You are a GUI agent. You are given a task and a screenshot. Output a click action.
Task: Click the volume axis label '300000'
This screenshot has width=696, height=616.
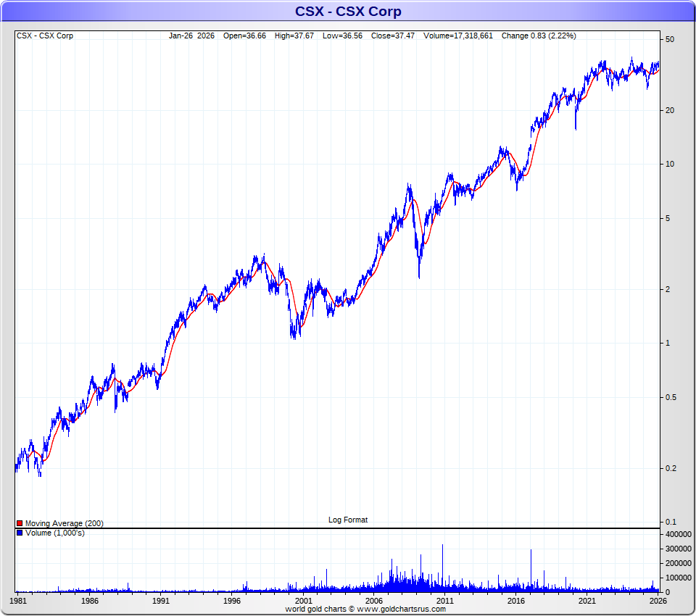[679, 549]
